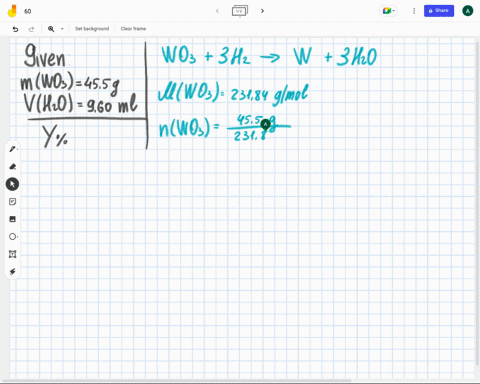Expand the zoom options dropdown arrow
The height and width of the screenshot is (384, 480).
(x=62, y=29)
